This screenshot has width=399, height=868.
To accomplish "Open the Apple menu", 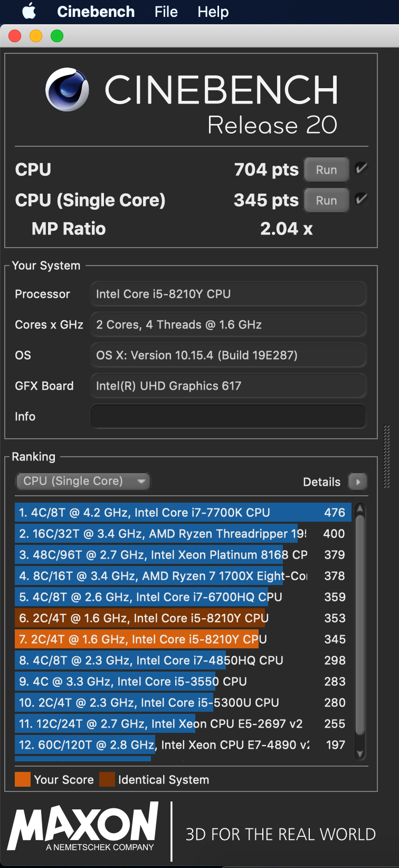I will 29,11.
